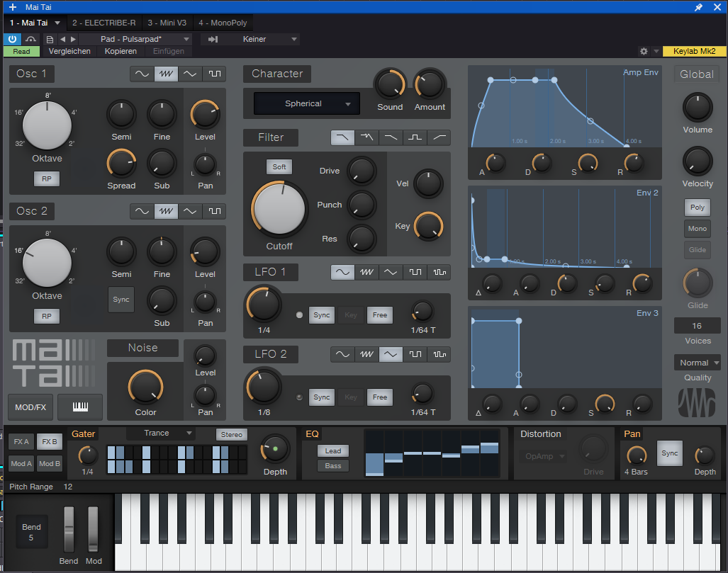
Task: Select square waveform for LFO 1
Action: (415, 273)
